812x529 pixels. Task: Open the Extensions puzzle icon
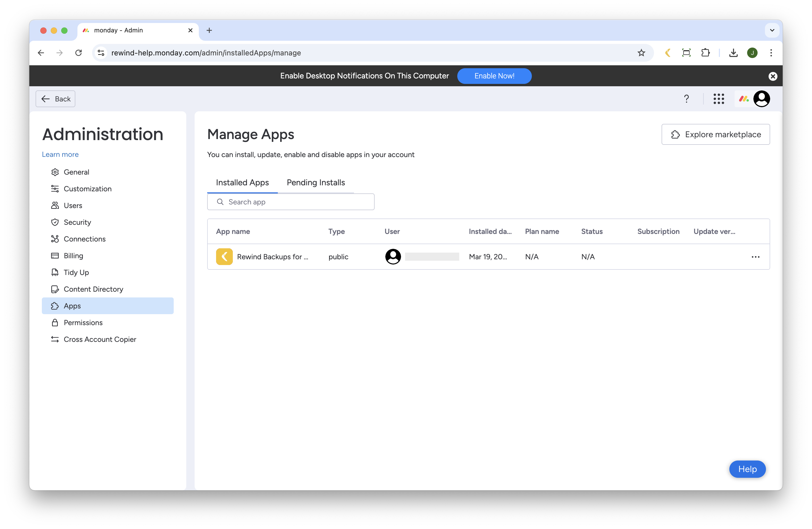705,53
